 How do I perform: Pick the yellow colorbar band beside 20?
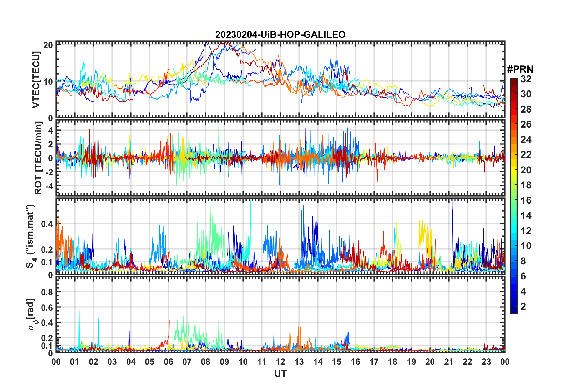click(x=514, y=170)
